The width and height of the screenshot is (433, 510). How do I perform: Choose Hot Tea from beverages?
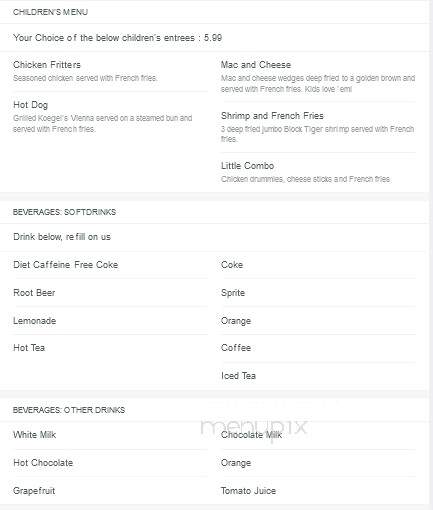29,348
